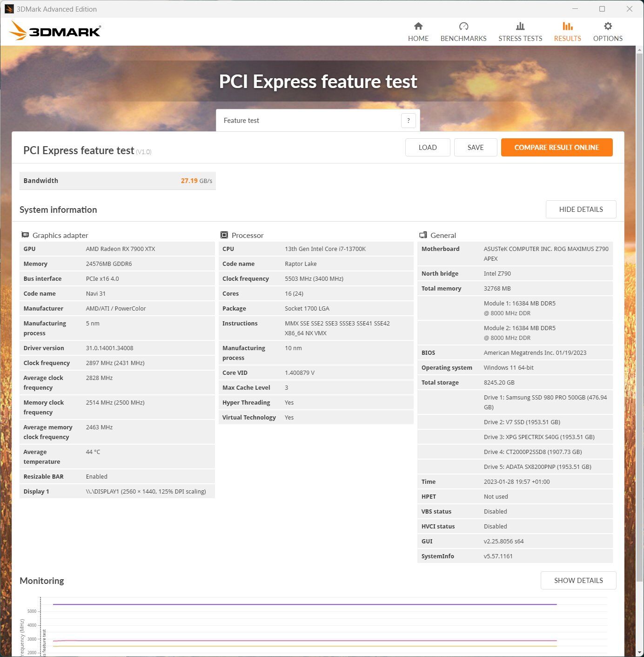Open the Feature test help question mark
The width and height of the screenshot is (644, 657).
(408, 121)
